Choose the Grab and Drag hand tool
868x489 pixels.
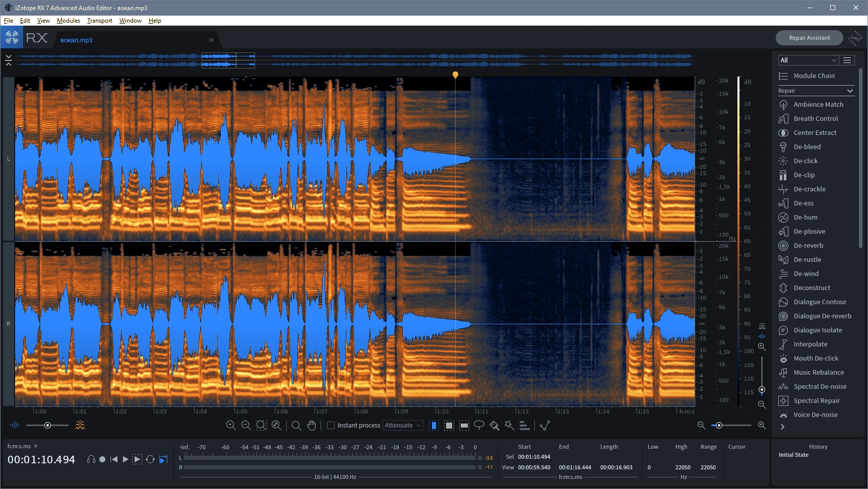coord(312,426)
